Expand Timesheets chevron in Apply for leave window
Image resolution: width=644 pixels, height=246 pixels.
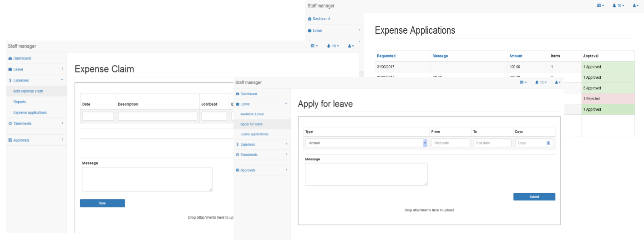point(286,154)
